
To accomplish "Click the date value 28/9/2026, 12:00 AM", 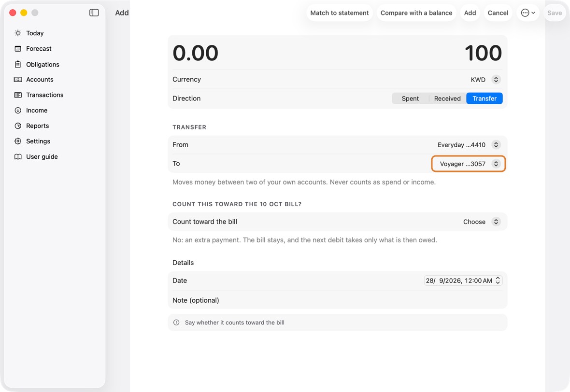I will coord(459,280).
